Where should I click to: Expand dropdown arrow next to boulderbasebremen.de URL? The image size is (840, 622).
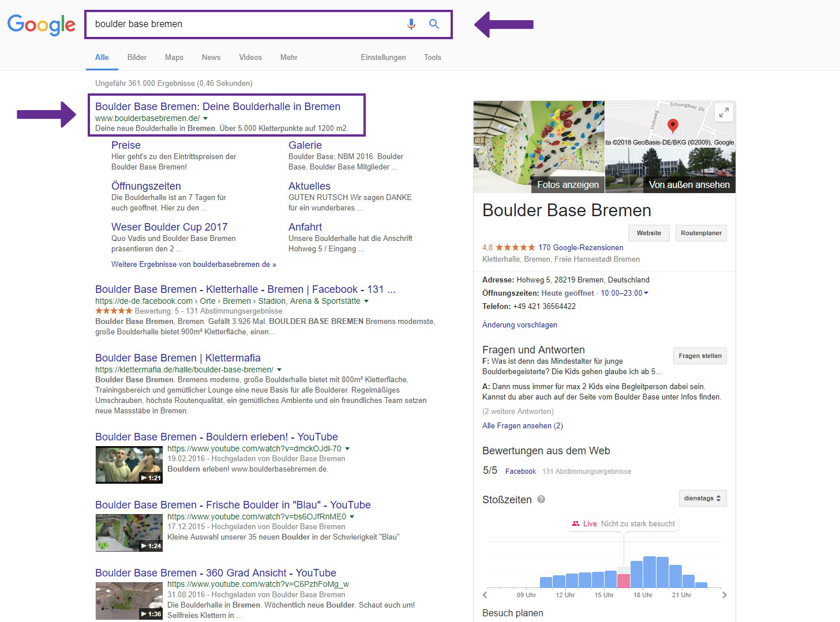(x=205, y=118)
